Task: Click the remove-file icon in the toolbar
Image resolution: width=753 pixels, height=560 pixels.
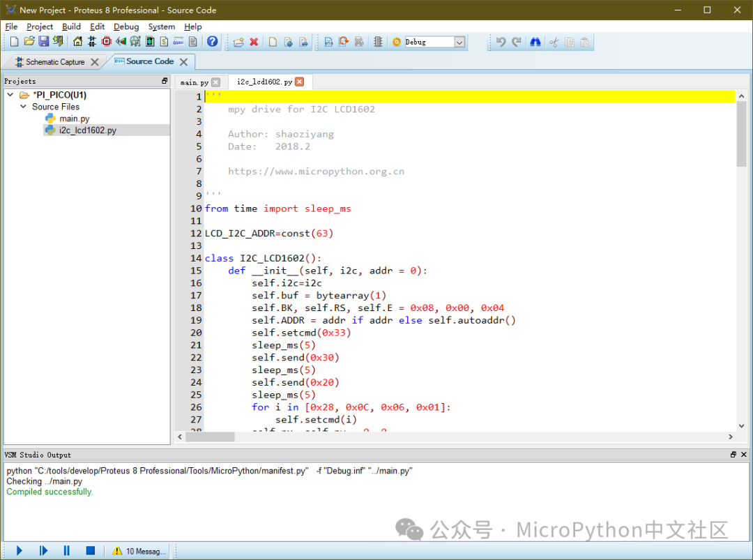Action: [303, 43]
